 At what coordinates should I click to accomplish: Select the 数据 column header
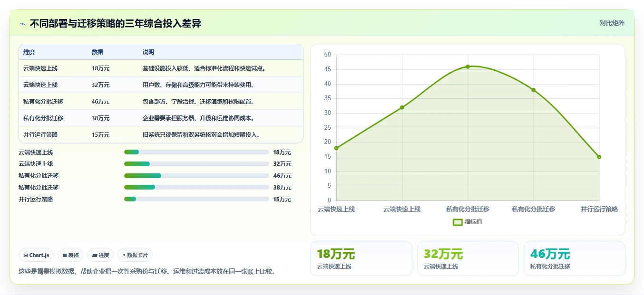click(x=97, y=52)
